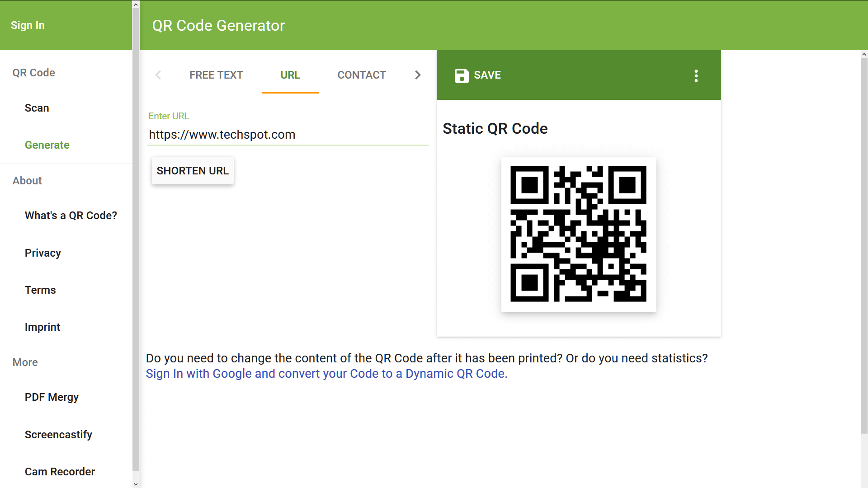Click the PDF Mergy sidebar link
Viewport: 868px width, 488px height.
pos(52,397)
